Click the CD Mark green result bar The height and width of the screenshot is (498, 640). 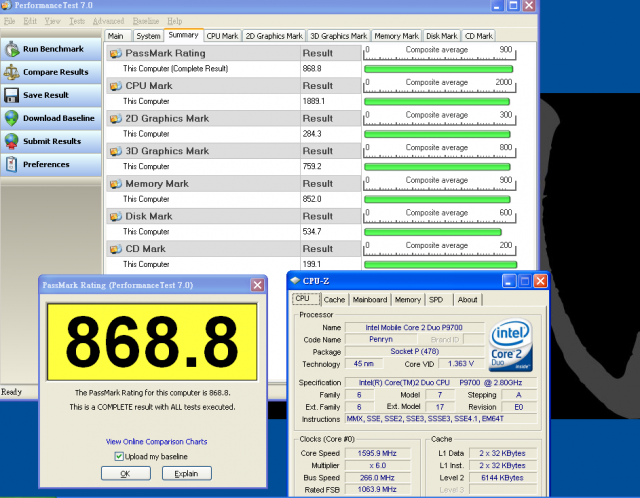440,265
